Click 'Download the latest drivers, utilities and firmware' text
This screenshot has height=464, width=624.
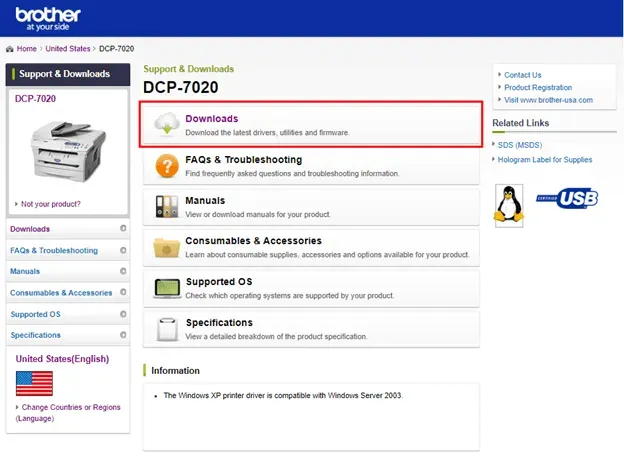(x=267, y=133)
